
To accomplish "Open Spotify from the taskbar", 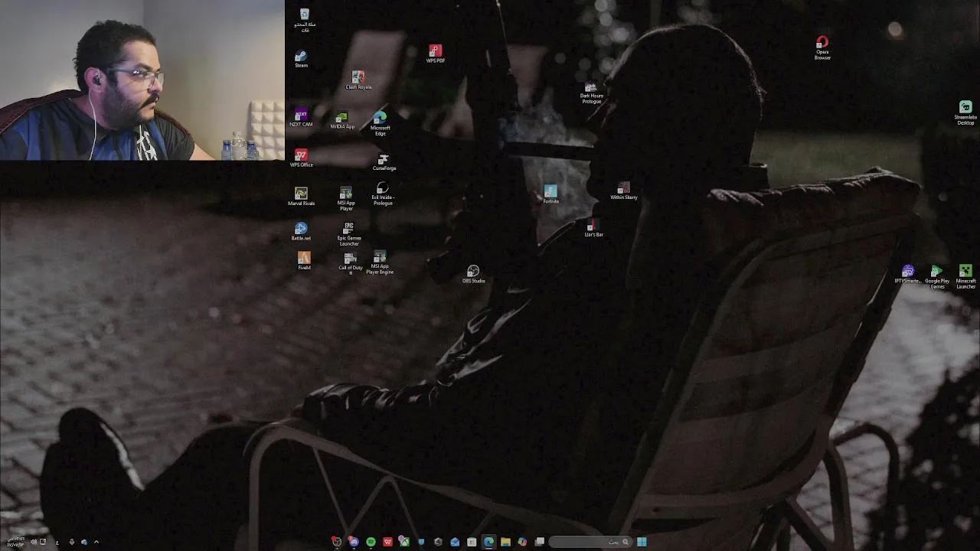I will click(x=371, y=542).
